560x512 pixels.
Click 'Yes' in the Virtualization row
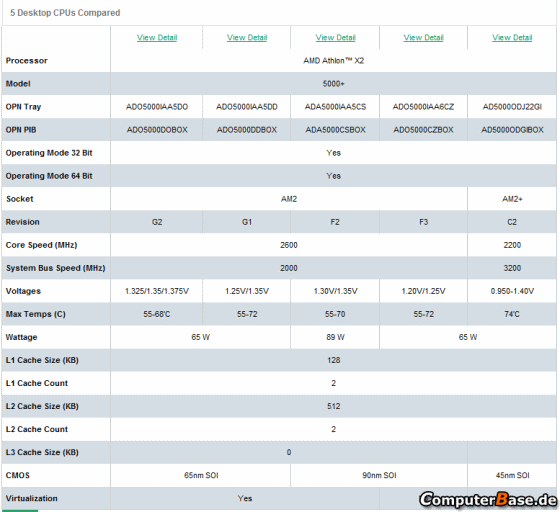pyautogui.click(x=245, y=498)
